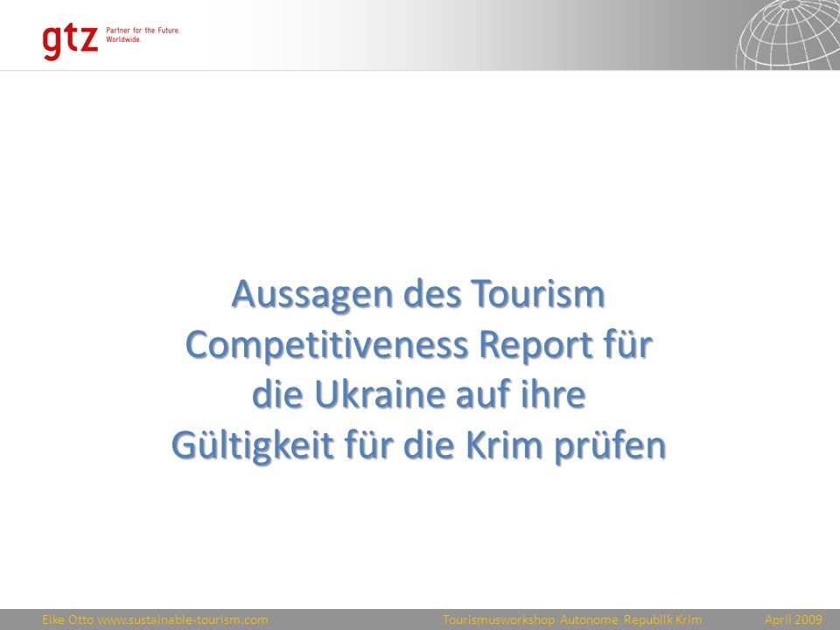
Task: Open the www.sustainable-tourism.com link in footer
Action: pyautogui.click(x=182, y=619)
